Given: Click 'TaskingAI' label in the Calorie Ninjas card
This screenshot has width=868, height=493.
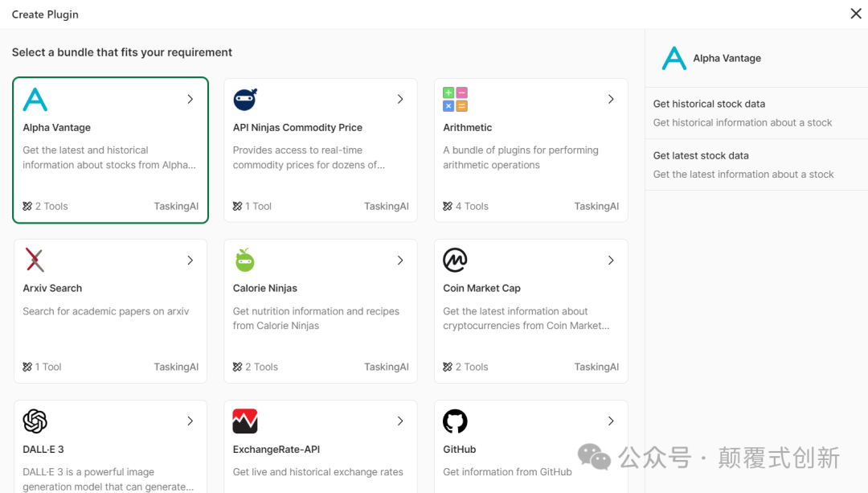Looking at the screenshot, I should click(x=387, y=367).
